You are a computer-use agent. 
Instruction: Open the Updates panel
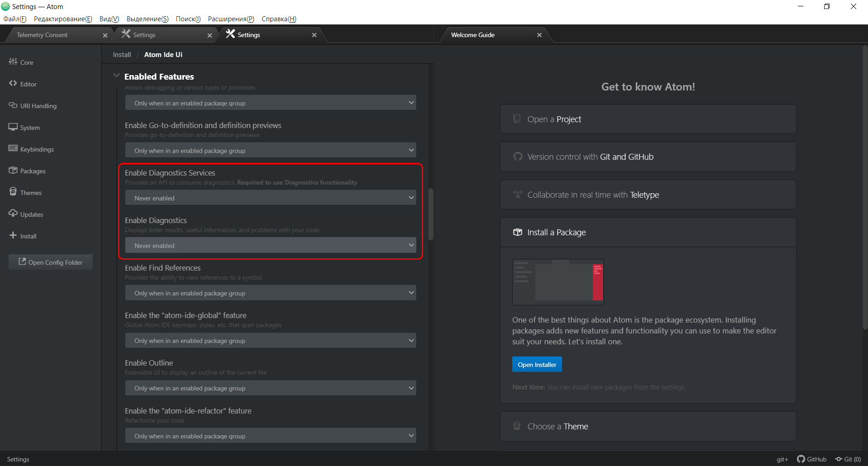coord(31,214)
